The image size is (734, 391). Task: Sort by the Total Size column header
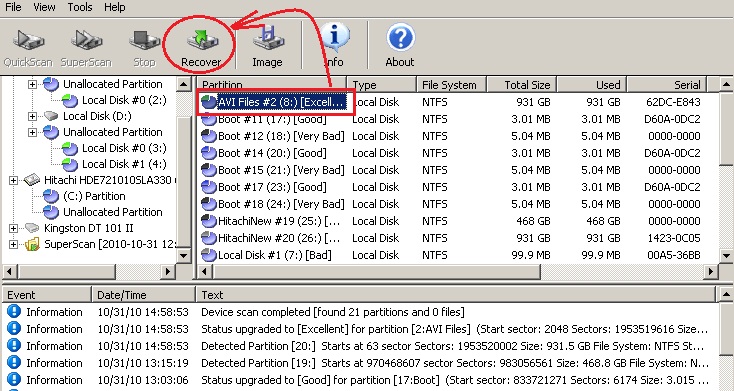tap(522, 85)
